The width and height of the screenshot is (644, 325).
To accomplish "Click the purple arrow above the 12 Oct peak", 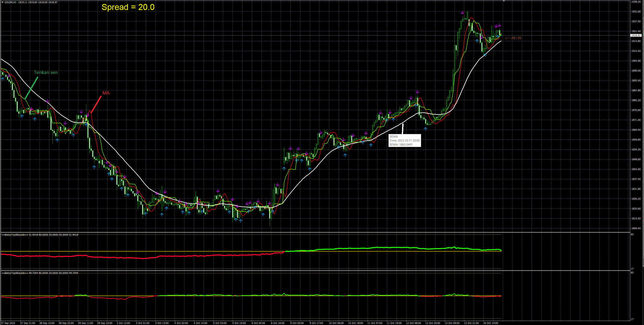I will click(417, 92).
